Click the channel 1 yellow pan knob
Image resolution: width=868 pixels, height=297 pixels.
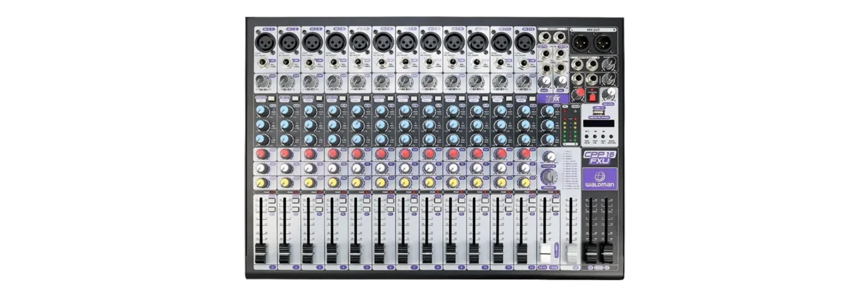262,183
